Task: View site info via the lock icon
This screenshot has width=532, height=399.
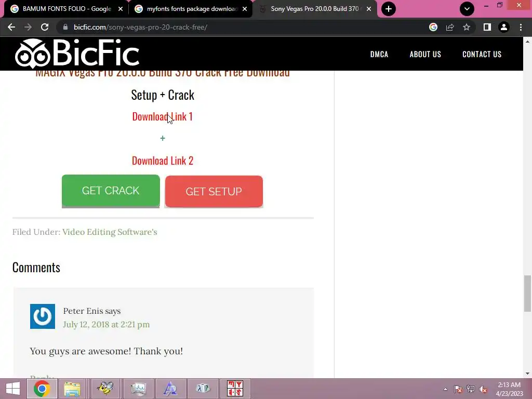Action: pos(65,27)
